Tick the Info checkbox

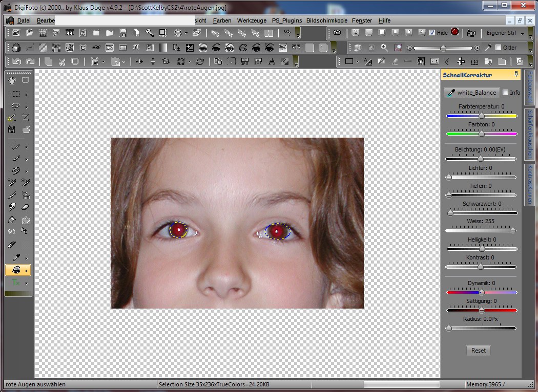[x=506, y=93]
